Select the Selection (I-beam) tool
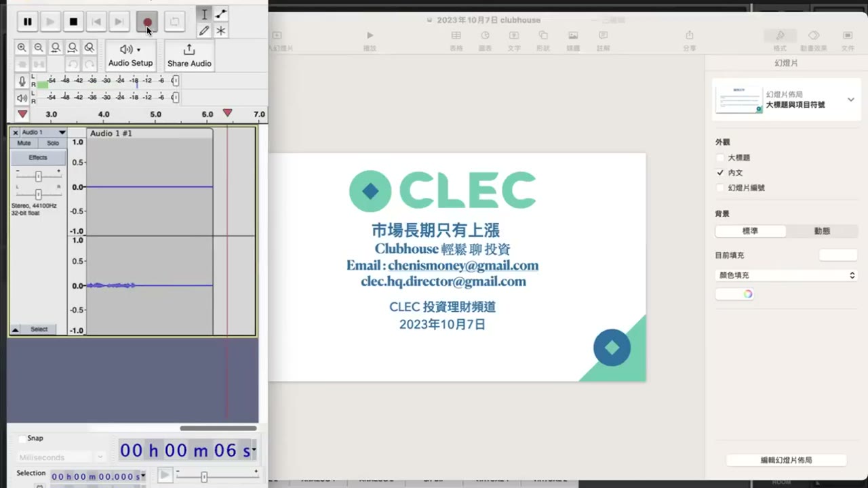Screen dimensions: 868x488 [x=204, y=14]
